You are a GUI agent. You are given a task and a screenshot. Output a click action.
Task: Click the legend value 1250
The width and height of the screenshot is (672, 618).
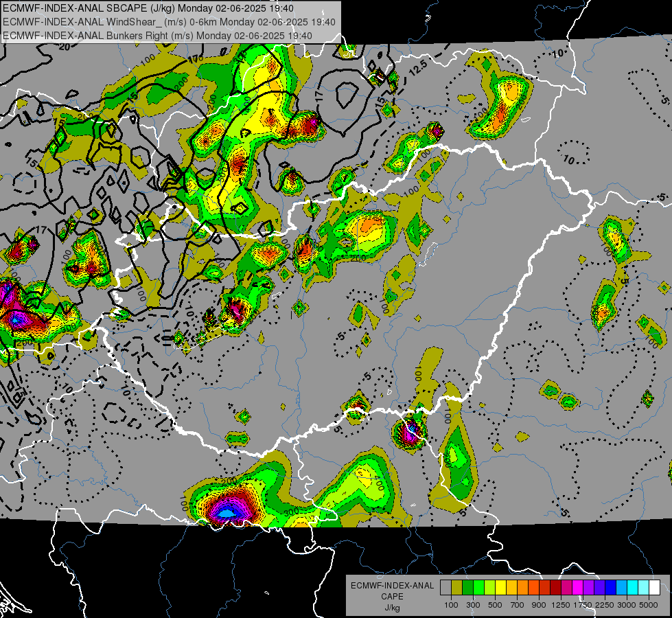(561, 605)
